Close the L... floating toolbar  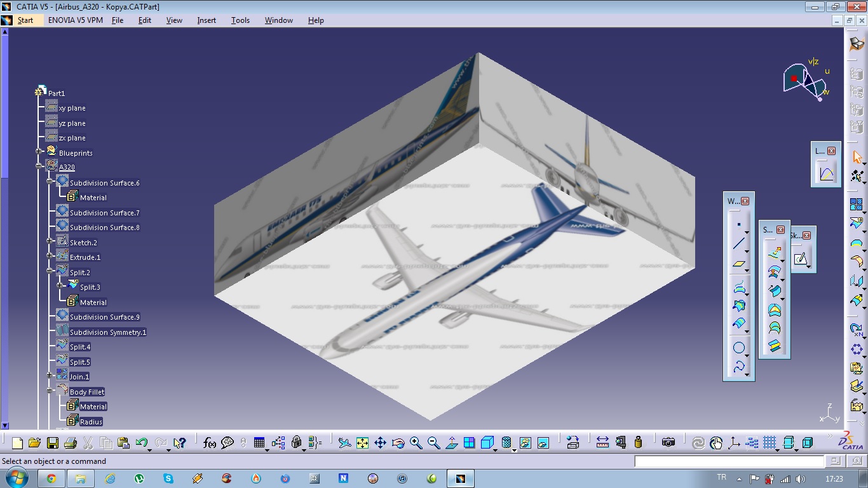click(x=832, y=151)
